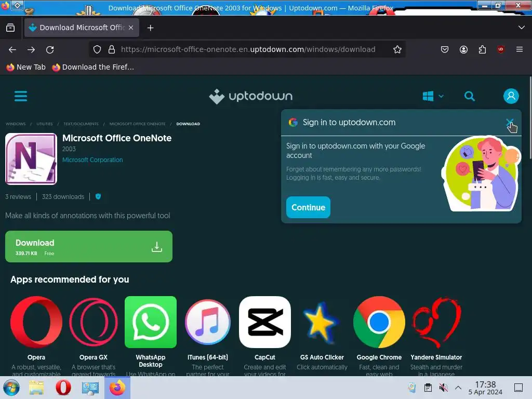This screenshot has height=399, width=532.
Task: Open the Microsoft Corporation developer link
Action: [x=92, y=160]
